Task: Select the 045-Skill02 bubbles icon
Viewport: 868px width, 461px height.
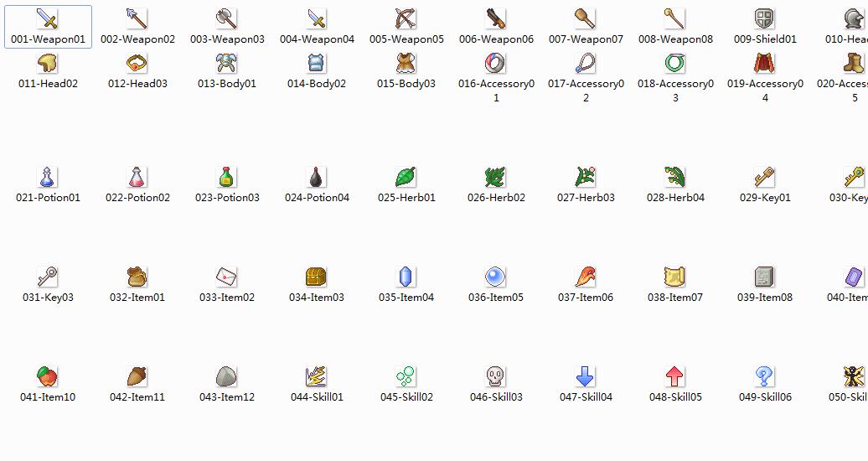Action: (406, 377)
